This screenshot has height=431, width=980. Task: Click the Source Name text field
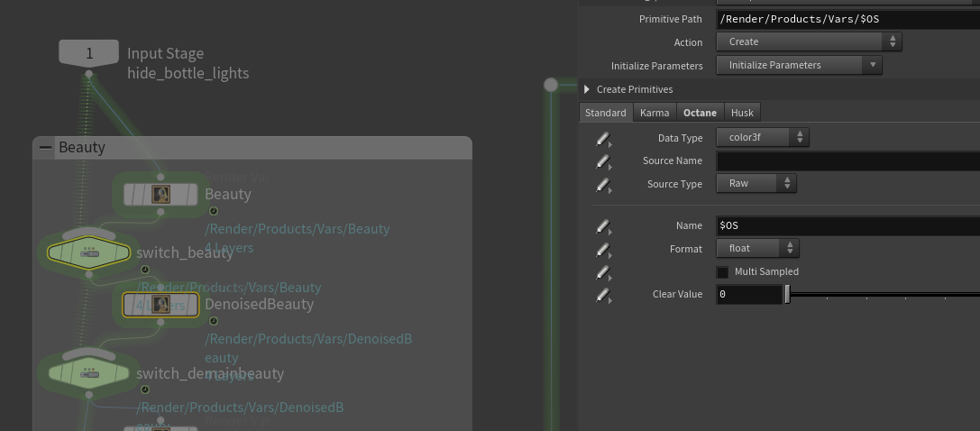(x=847, y=161)
